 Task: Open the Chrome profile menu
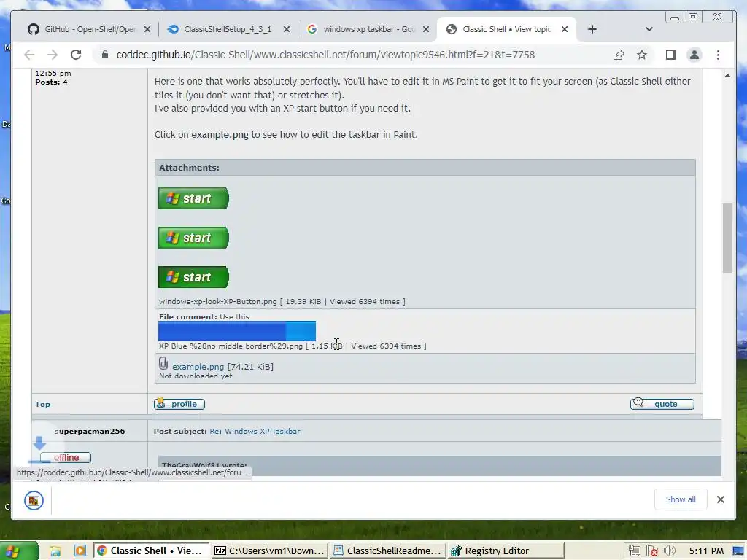point(694,55)
